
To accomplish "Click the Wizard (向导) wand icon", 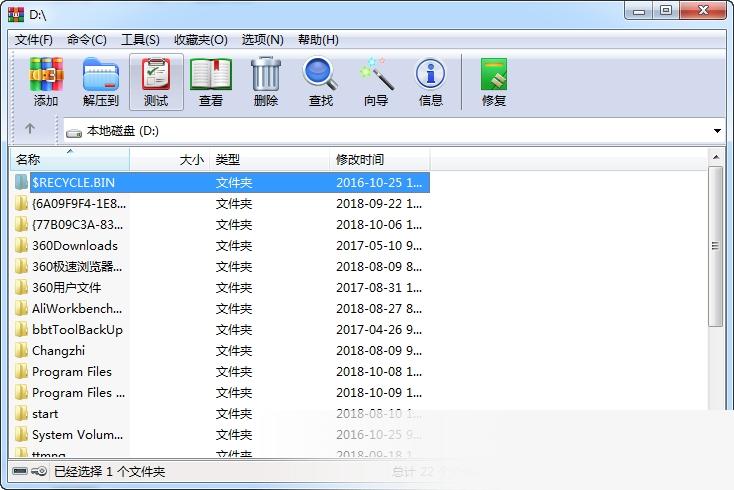I will tap(376, 74).
